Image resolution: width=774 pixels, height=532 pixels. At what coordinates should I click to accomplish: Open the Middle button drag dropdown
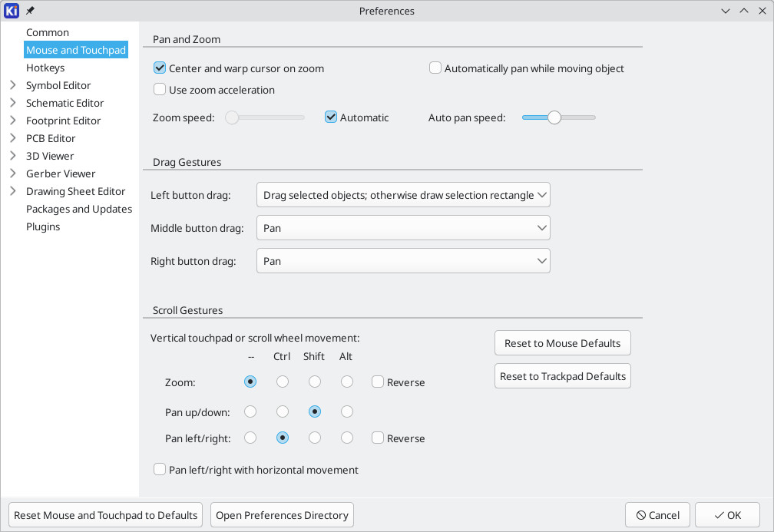403,228
